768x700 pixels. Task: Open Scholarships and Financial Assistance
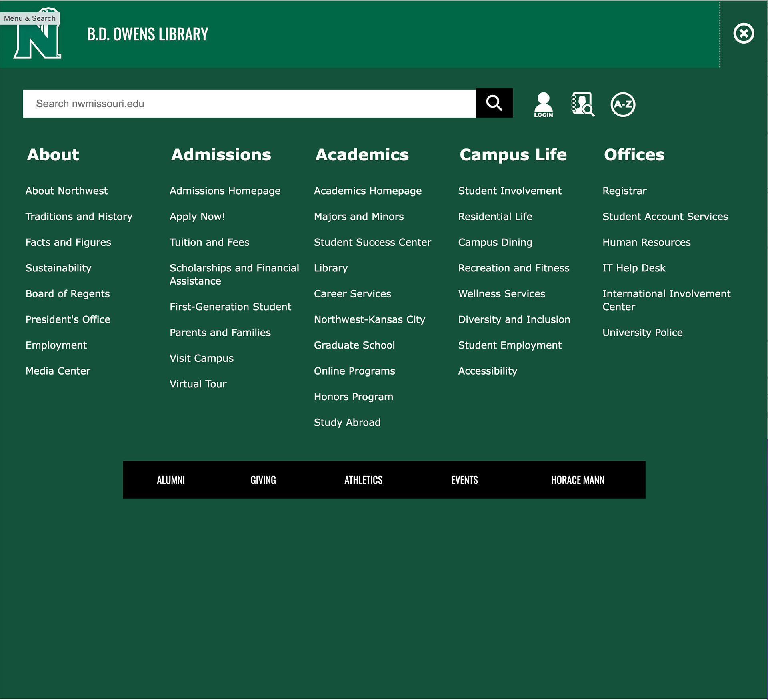tap(234, 275)
